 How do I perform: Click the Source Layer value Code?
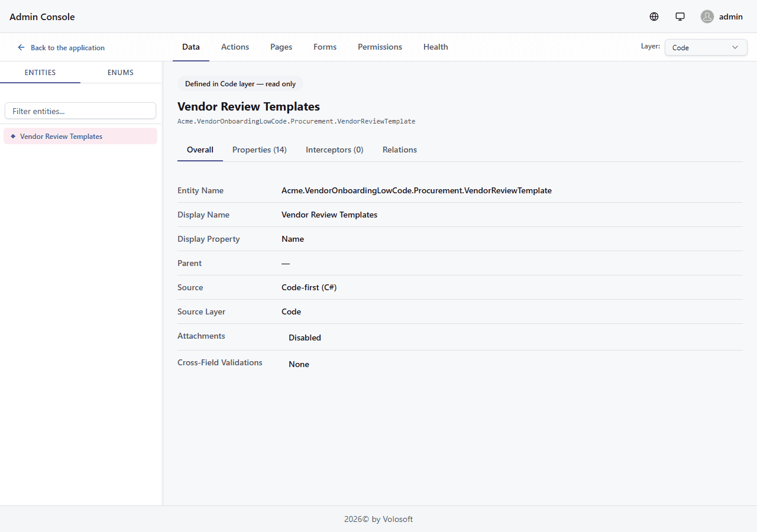[291, 312]
